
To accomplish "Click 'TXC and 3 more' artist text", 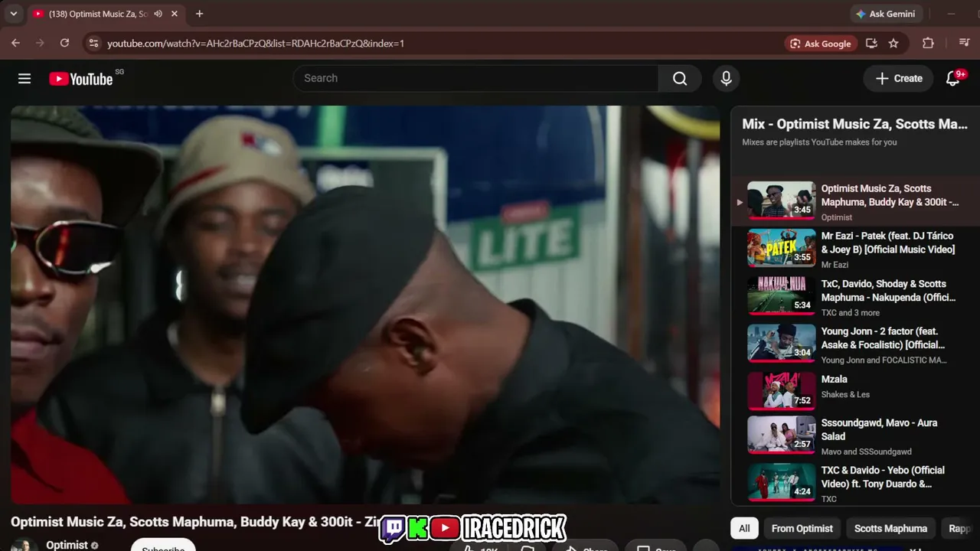I will (851, 312).
